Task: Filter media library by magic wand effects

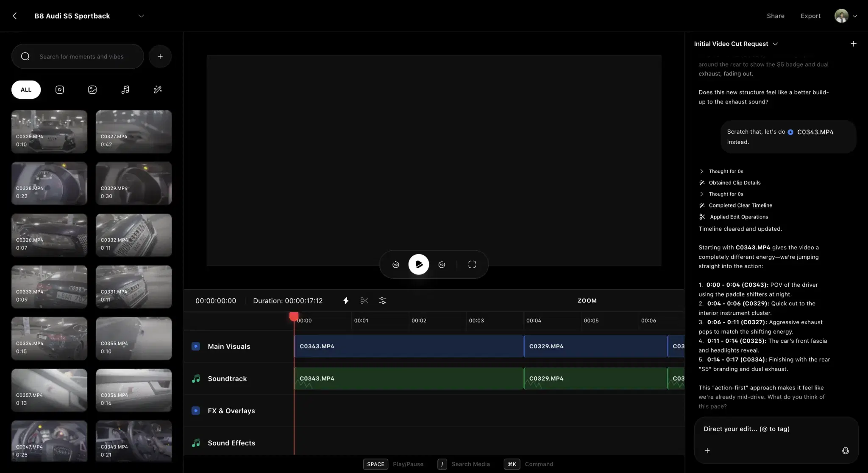Action: (158, 90)
